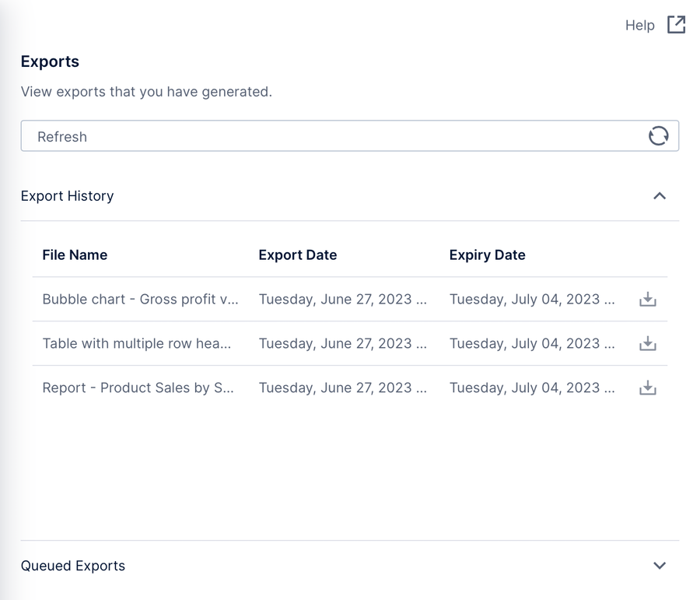Expand the Queued Exports chevron

click(660, 566)
